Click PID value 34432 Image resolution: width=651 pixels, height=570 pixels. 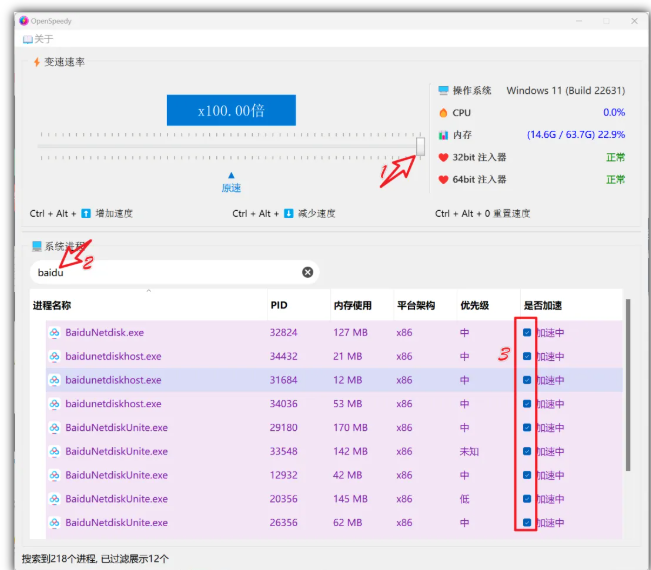coord(284,356)
